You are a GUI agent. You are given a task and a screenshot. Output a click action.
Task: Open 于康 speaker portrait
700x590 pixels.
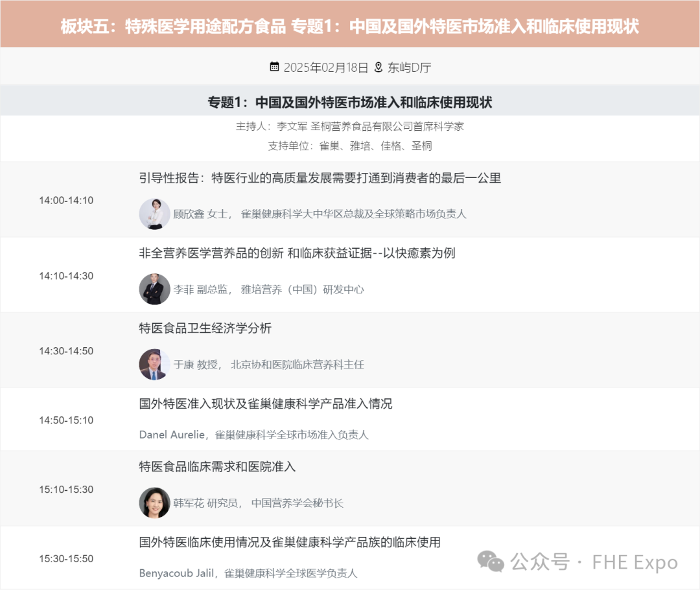[x=154, y=365]
